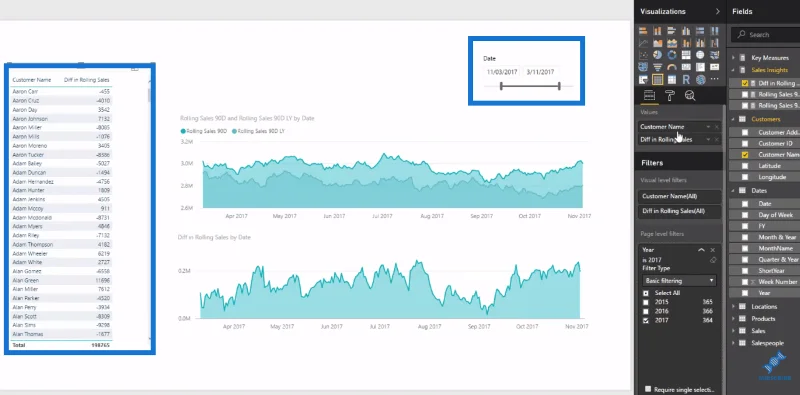Image resolution: width=800 pixels, height=395 pixels.
Task: Select the R script visual
Action: [x=686, y=80]
